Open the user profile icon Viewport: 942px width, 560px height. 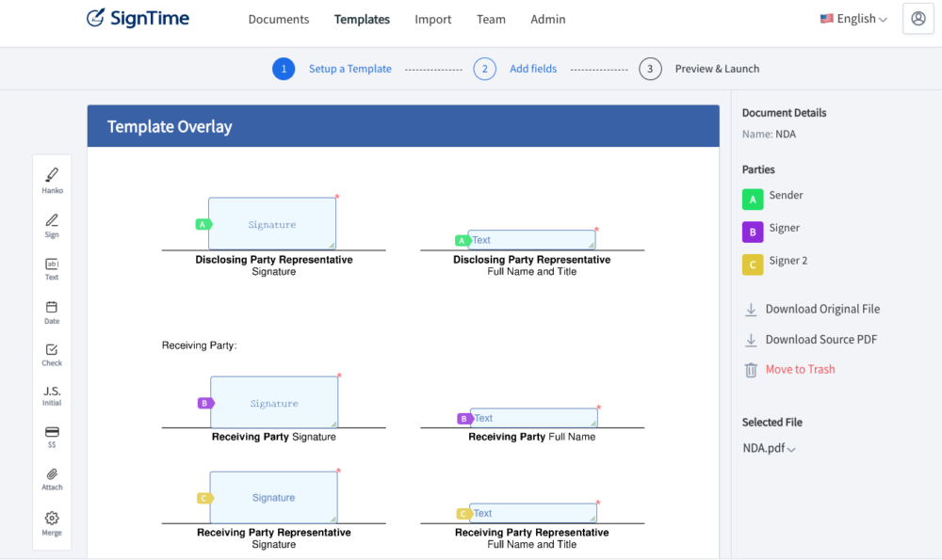[x=918, y=19]
